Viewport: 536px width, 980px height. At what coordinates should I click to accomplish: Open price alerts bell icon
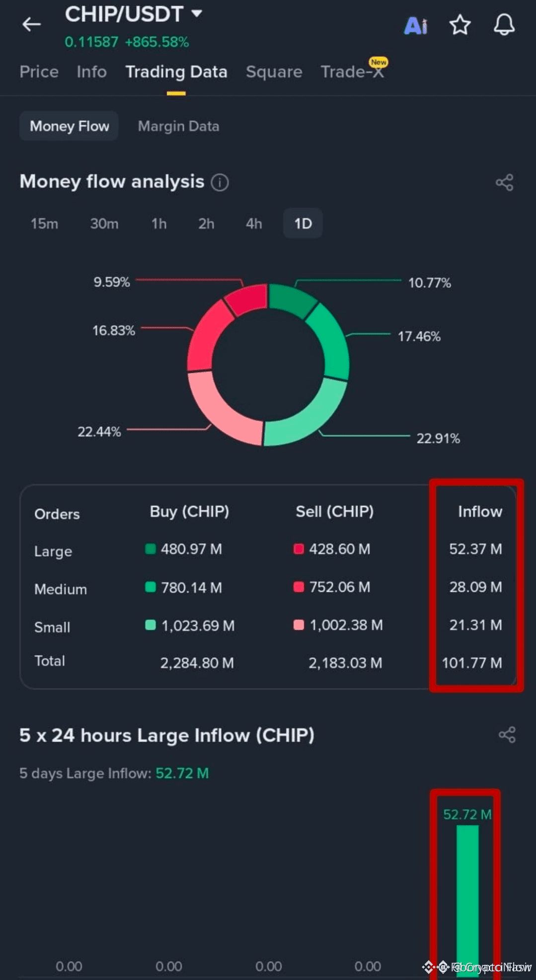[x=504, y=24]
